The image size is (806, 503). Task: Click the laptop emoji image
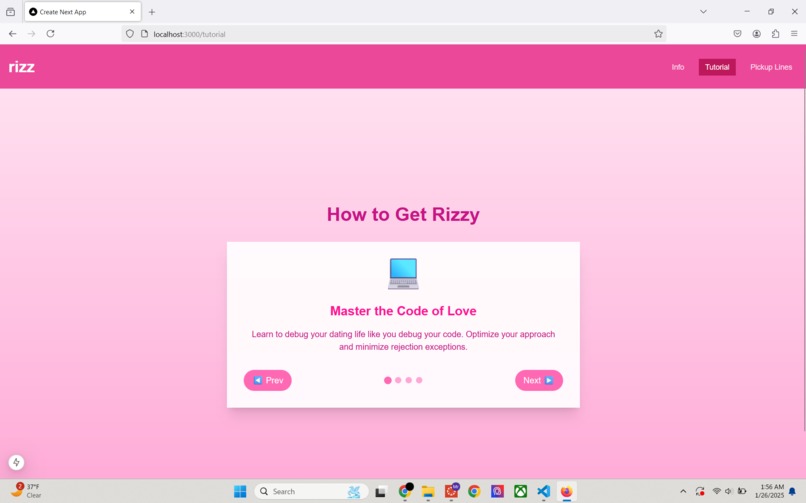[403, 274]
